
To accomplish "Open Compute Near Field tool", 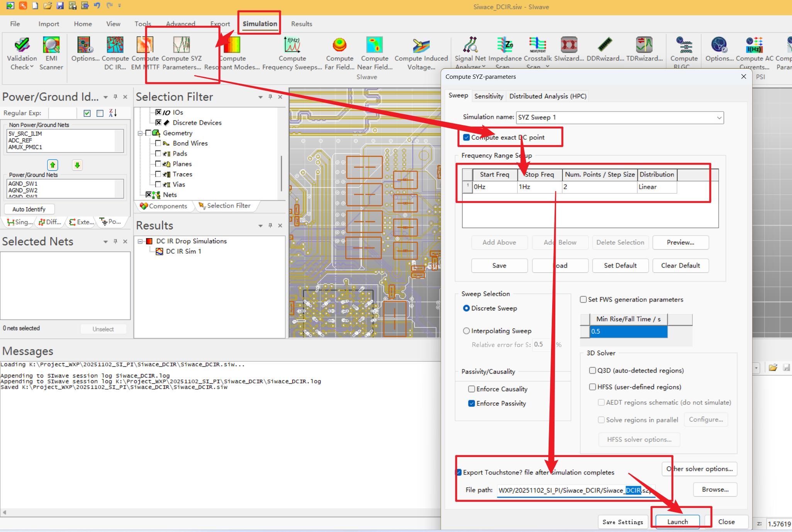I will [x=374, y=46].
